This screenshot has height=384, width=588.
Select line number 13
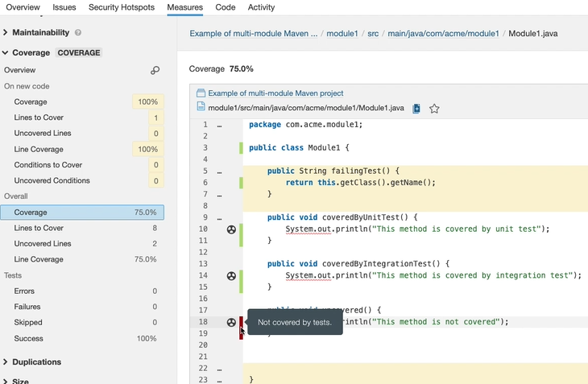203,264
